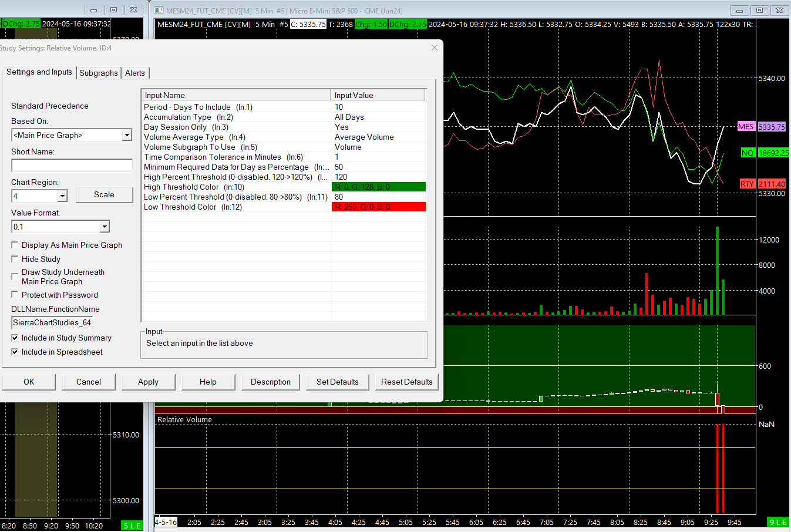Click the chart window icon beside MESM24 title
The width and height of the screenshot is (791, 532).
(159, 11)
